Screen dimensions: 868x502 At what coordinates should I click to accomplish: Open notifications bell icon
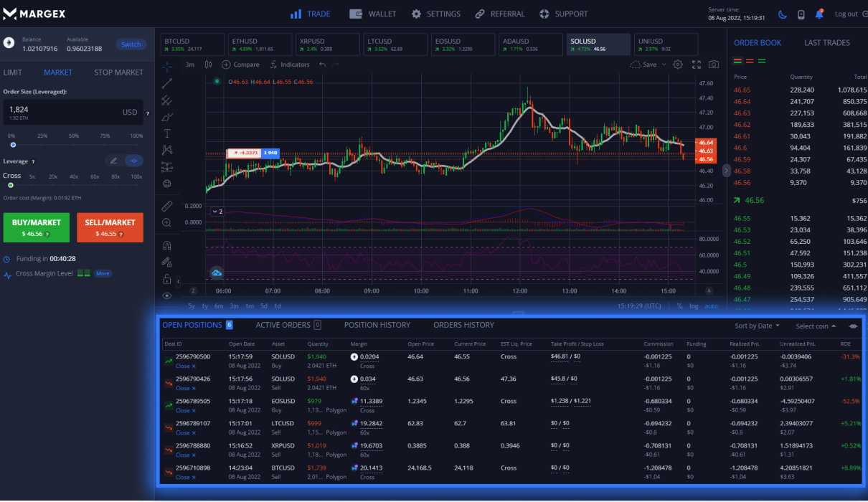[819, 14]
